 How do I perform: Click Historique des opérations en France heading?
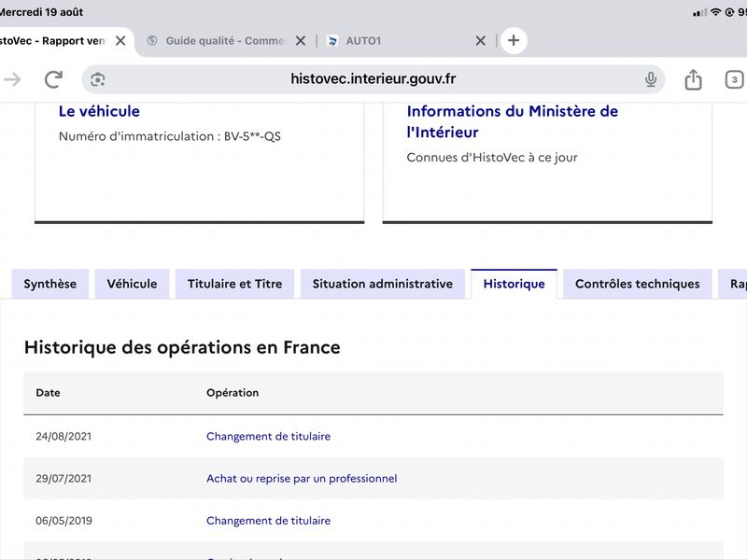tap(182, 347)
